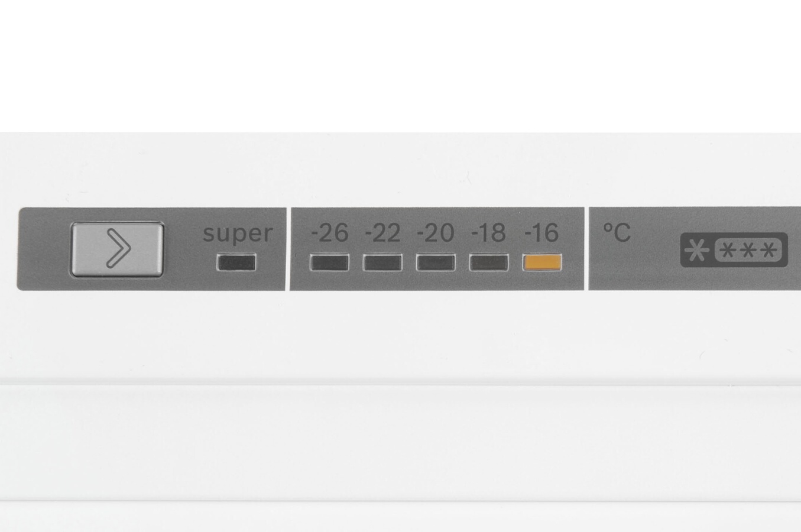801x532 pixels.
Task: Click the indicator light under -18
Action: [489, 262]
